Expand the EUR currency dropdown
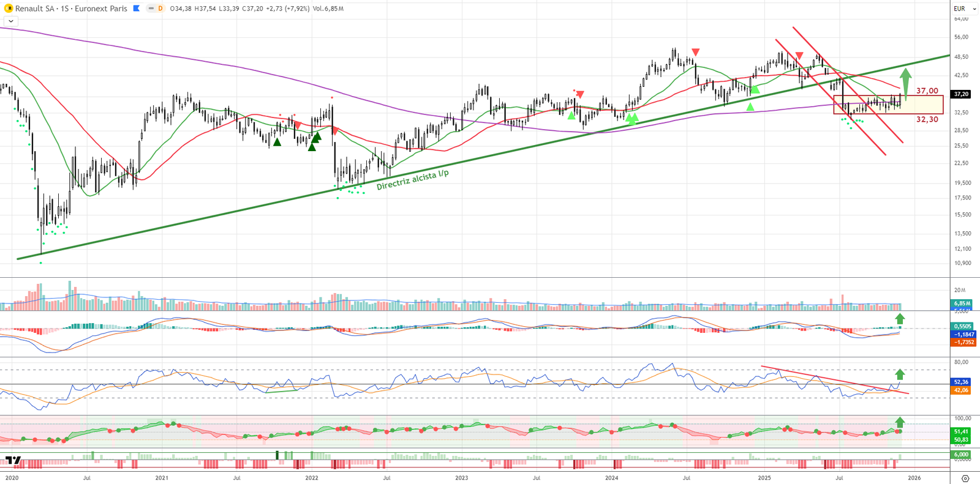 click(964, 9)
